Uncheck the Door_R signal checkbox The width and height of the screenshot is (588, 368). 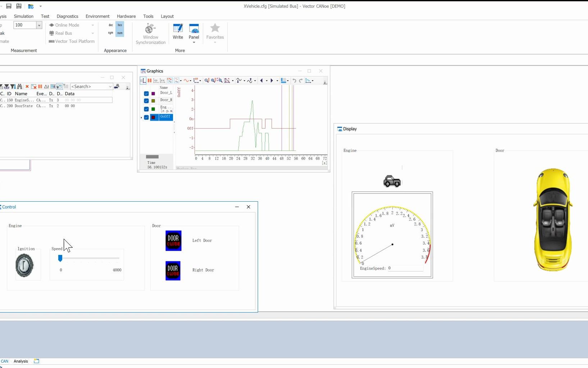pos(146,101)
